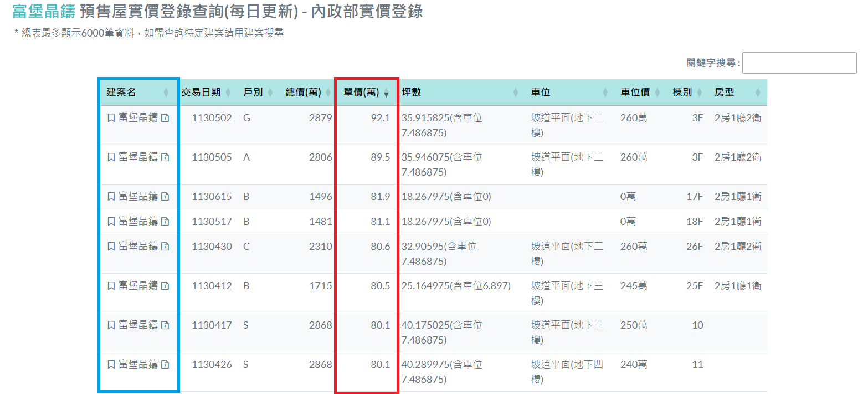868x394 pixels.
Task: Open detail document icon for row 1130412
Action: tap(165, 286)
